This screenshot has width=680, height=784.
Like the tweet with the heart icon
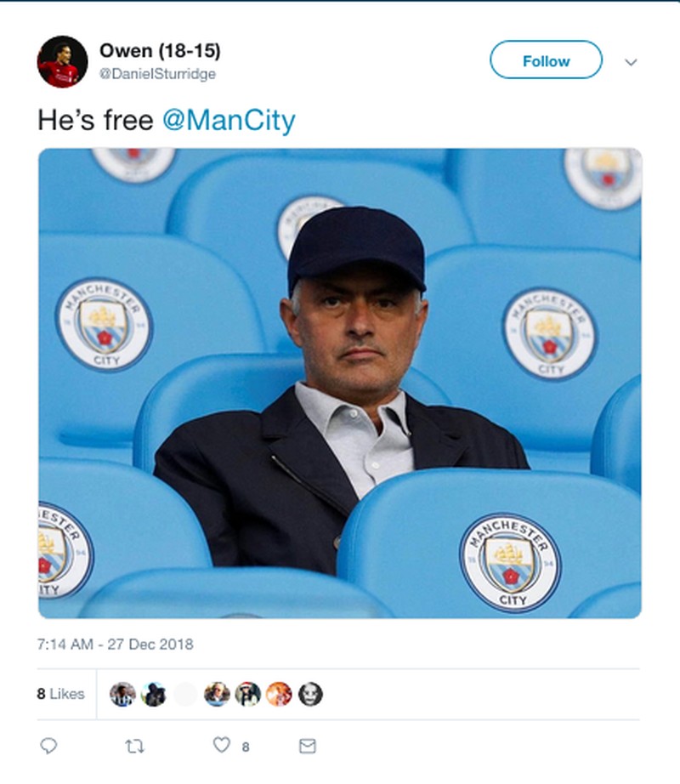[x=222, y=745]
